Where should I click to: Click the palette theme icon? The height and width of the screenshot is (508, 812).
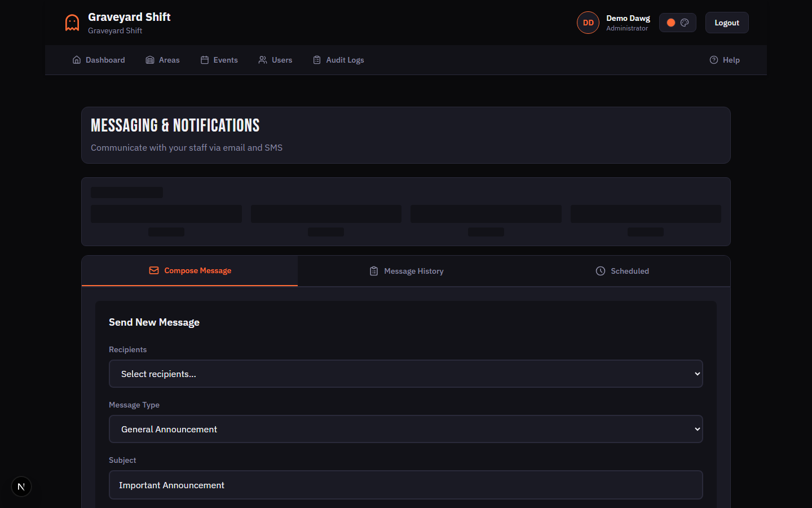click(x=685, y=23)
